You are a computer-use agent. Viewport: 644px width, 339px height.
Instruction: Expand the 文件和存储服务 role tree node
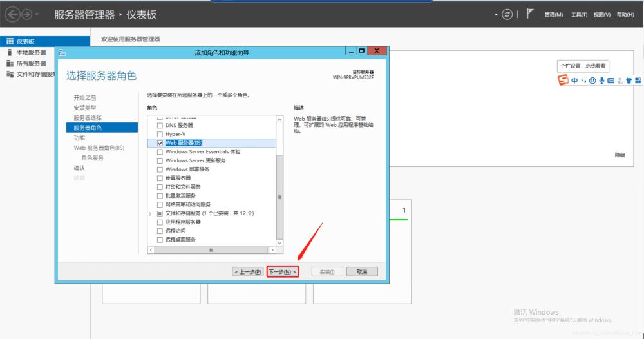click(150, 214)
